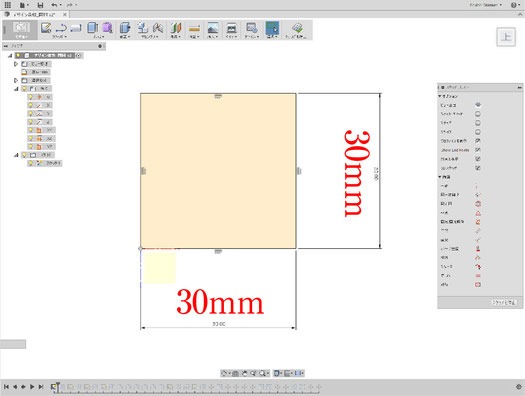Click the Measure ruler icon in the toolbar
The height and width of the screenshot is (396, 525).
[194, 28]
